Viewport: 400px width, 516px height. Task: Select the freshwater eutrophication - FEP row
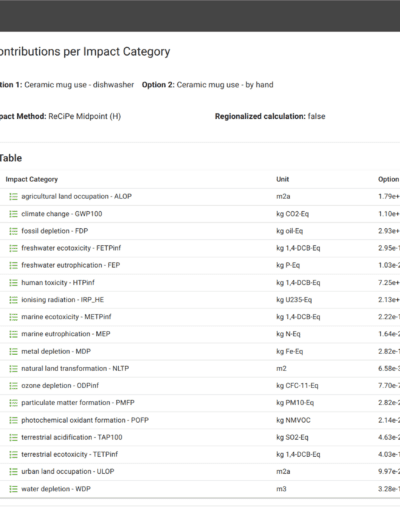click(200, 265)
